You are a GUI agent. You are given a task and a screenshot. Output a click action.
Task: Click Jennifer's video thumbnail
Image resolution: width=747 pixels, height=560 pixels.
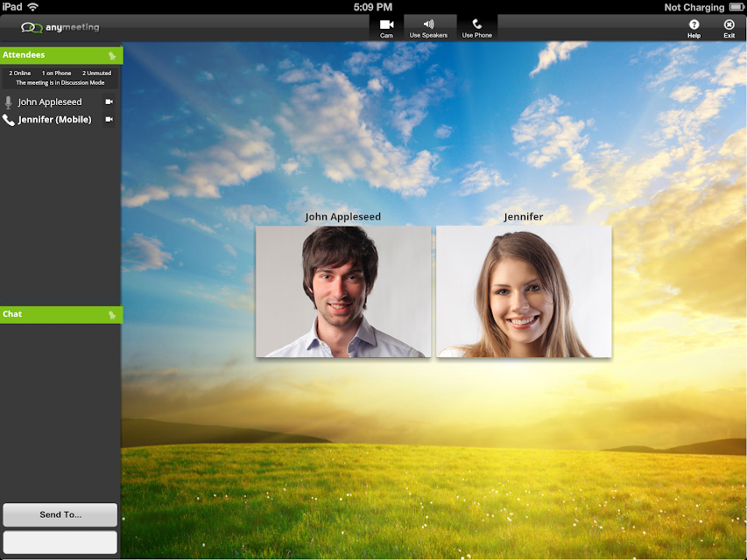524,291
